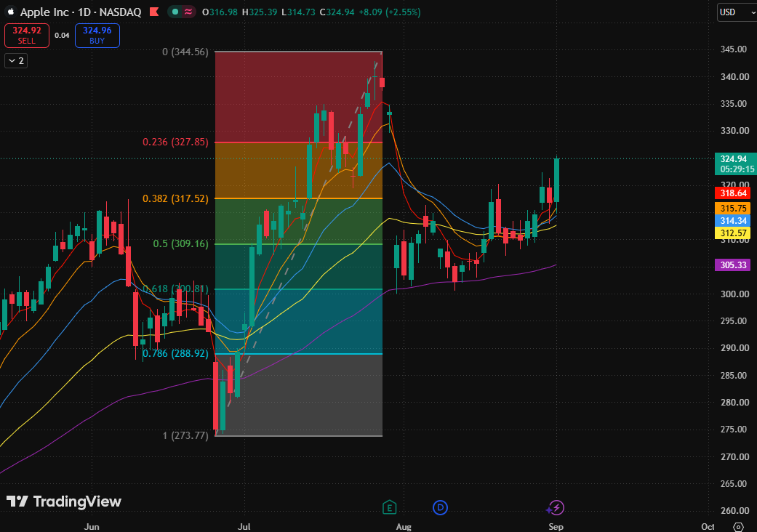The width and height of the screenshot is (757, 532).
Task: Click the 285.00 price axis label
Action: tap(734, 375)
